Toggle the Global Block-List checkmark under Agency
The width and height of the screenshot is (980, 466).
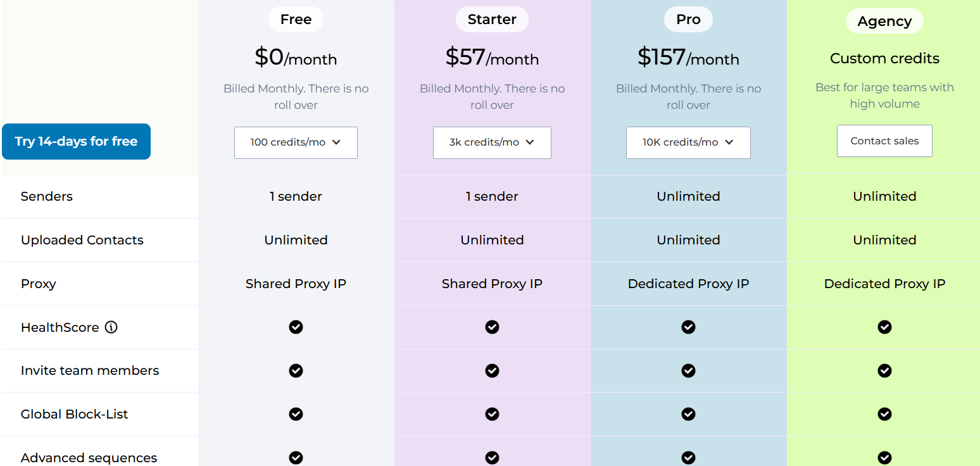[884, 414]
